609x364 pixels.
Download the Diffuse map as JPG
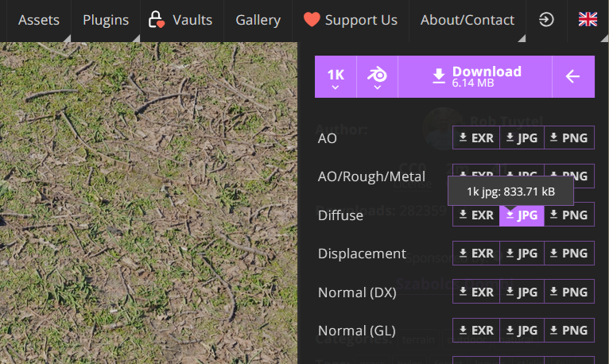[522, 215]
